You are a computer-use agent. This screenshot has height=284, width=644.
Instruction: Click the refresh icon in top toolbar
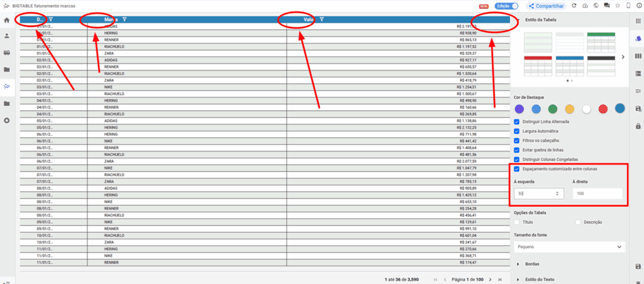(574, 6)
